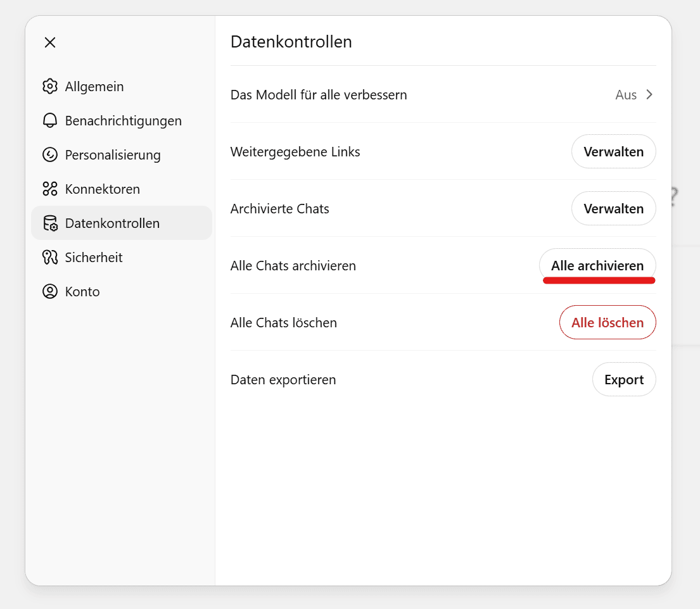The width and height of the screenshot is (700, 609).
Task: Go to the Konto text entry
Action: 82,292
